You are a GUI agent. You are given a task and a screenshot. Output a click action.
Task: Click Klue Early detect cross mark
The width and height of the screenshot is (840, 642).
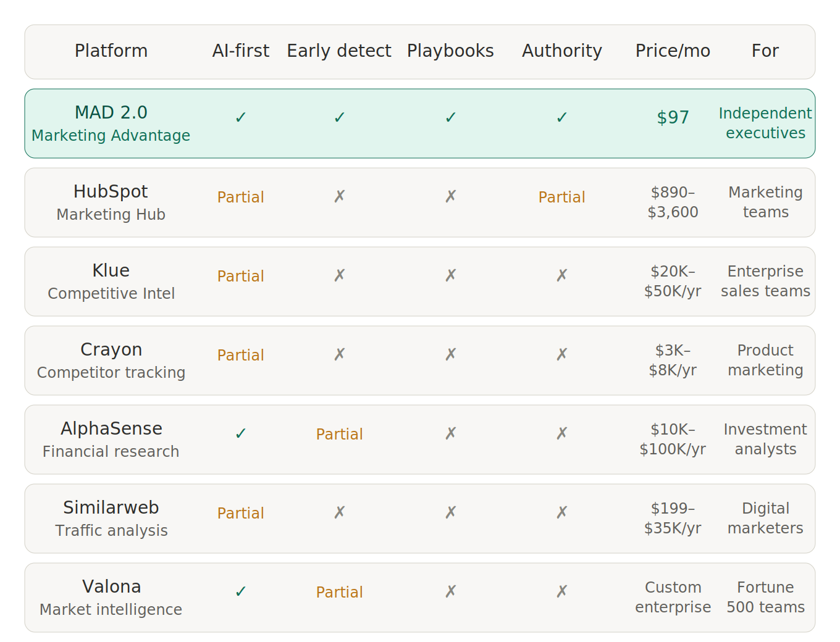(340, 275)
